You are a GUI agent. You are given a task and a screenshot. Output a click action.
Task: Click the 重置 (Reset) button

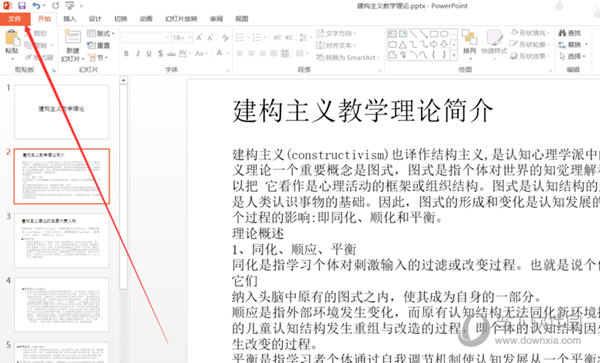[x=99, y=45]
